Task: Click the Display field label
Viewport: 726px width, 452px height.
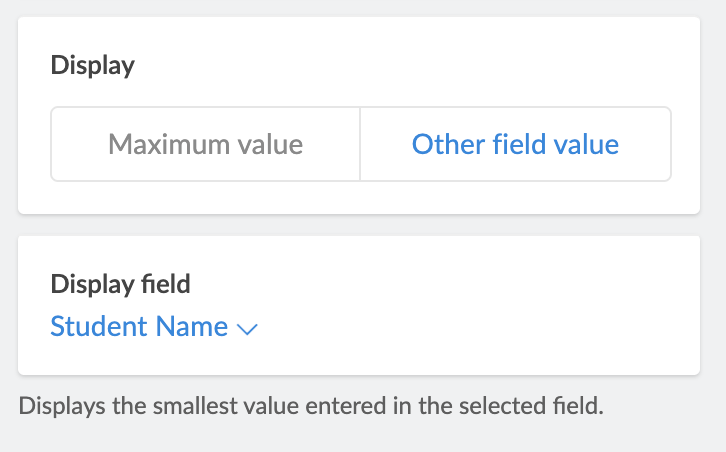Action: pos(120,284)
